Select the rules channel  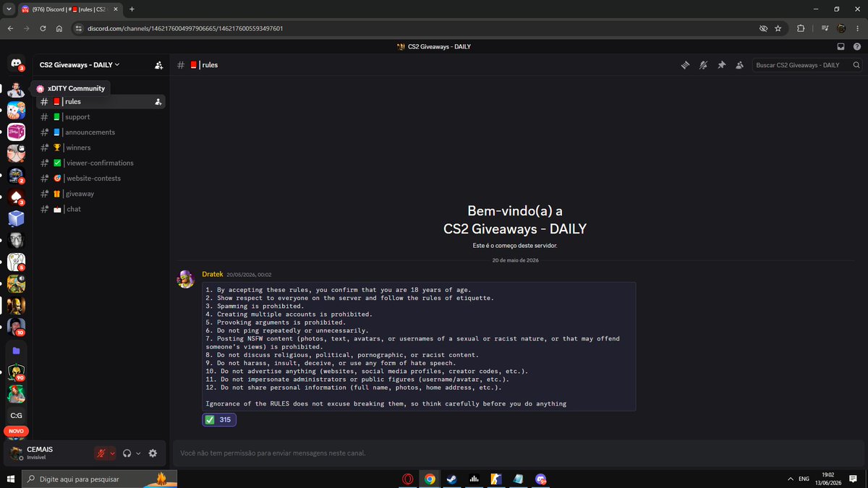[101, 102]
